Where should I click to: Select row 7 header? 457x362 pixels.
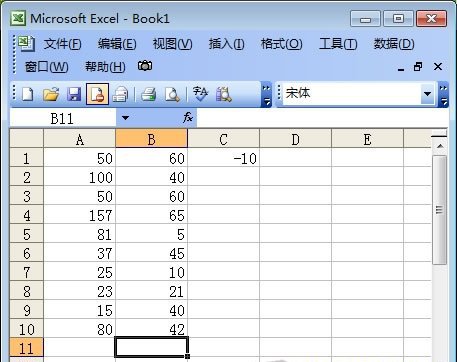[x=27, y=272]
